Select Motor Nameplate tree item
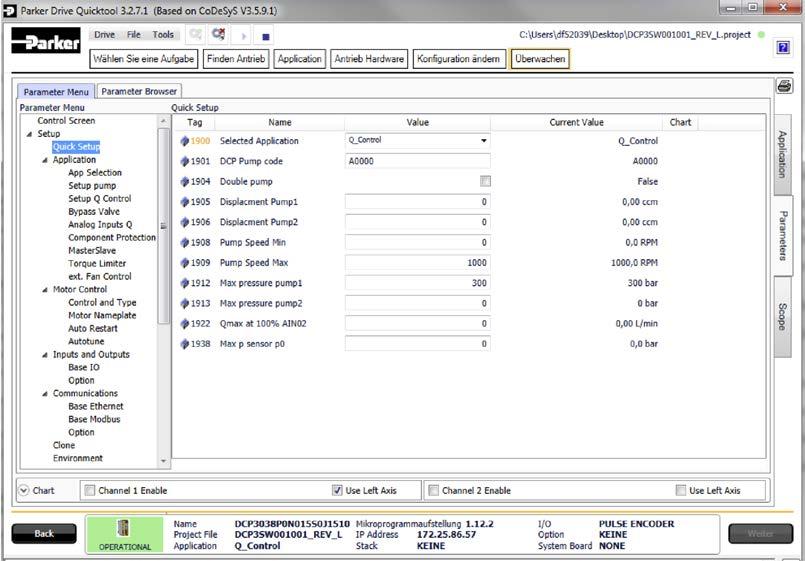The width and height of the screenshot is (805, 561). click(x=102, y=316)
